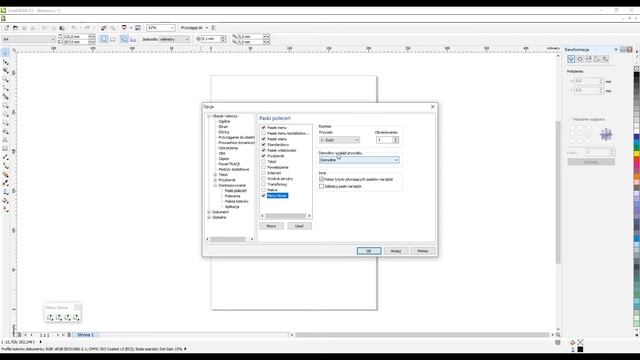Uncheck the Standardowy toolbar checkbox

pos(264,144)
